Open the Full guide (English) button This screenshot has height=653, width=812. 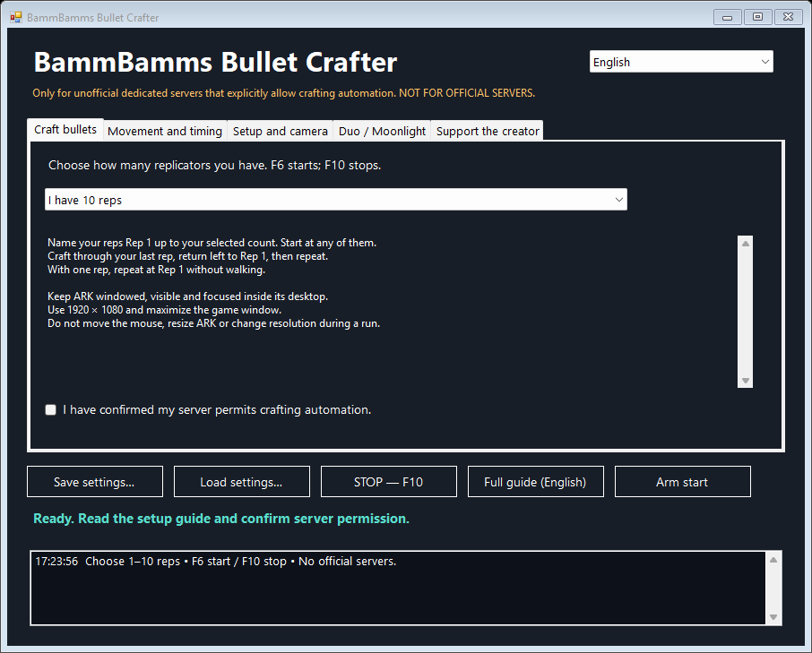[x=536, y=482]
